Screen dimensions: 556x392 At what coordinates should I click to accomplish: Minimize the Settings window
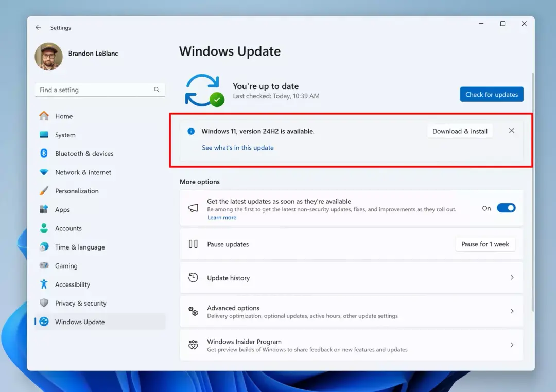pyautogui.click(x=481, y=23)
